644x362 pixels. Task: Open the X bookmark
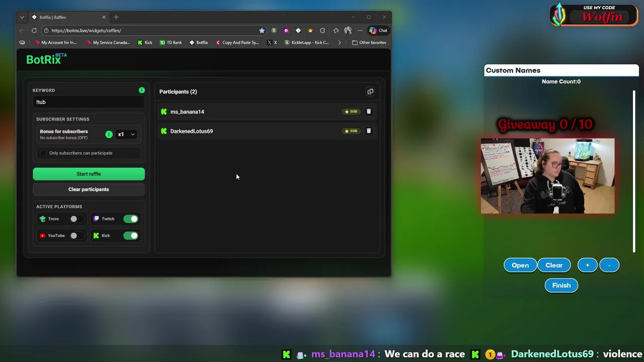click(x=272, y=42)
